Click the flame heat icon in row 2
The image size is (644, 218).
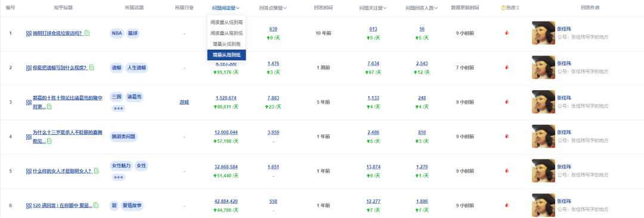pos(507,67)
